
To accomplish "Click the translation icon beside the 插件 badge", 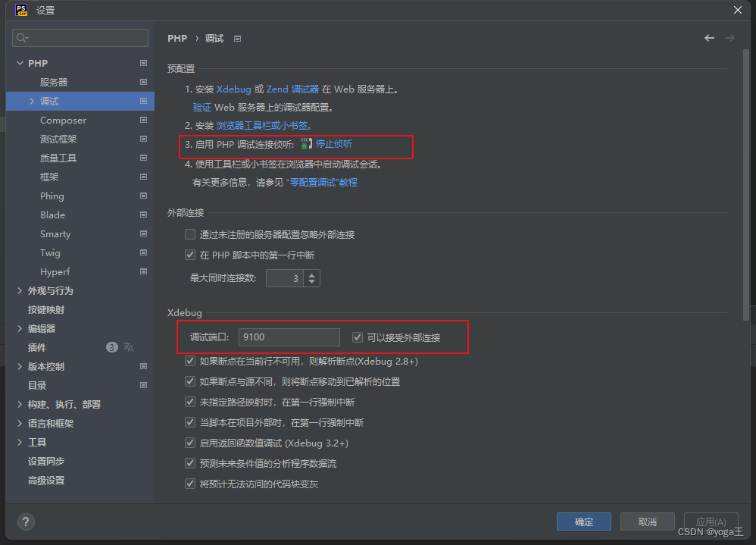I will pos(129,347).
